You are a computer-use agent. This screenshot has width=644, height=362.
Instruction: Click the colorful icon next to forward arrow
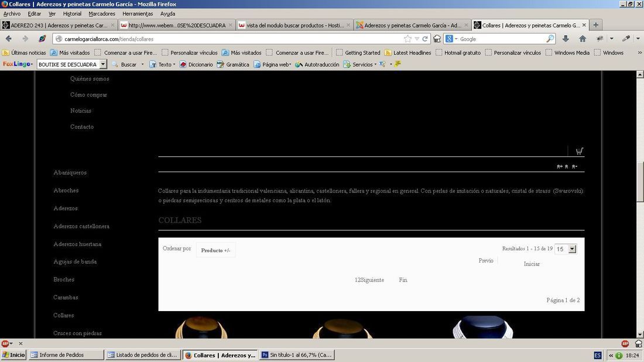(42, 39)
